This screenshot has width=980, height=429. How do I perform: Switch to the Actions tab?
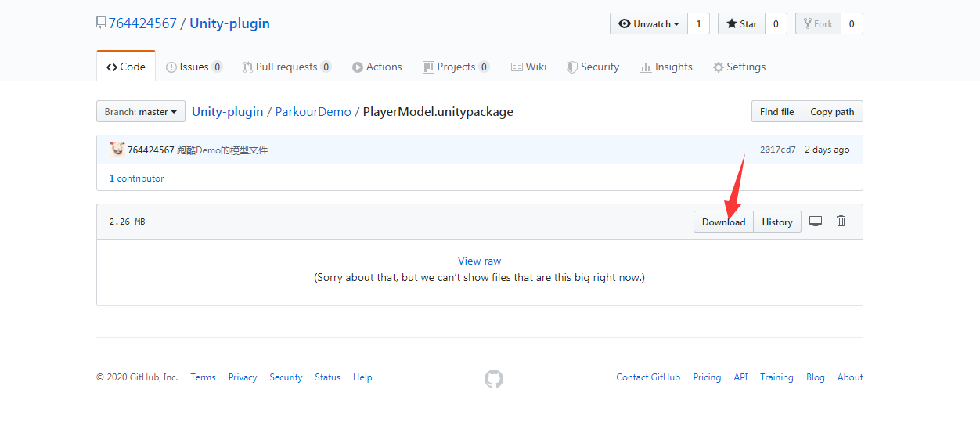[x=377, y=67]
